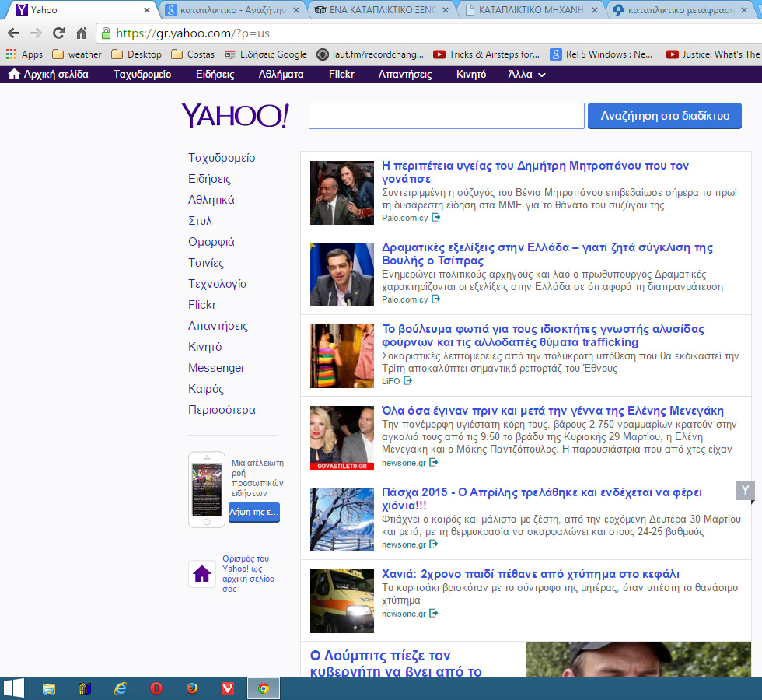Open the Desktop bookmark folder
This screenshot has height=700, width=762.
pos(137,54)
